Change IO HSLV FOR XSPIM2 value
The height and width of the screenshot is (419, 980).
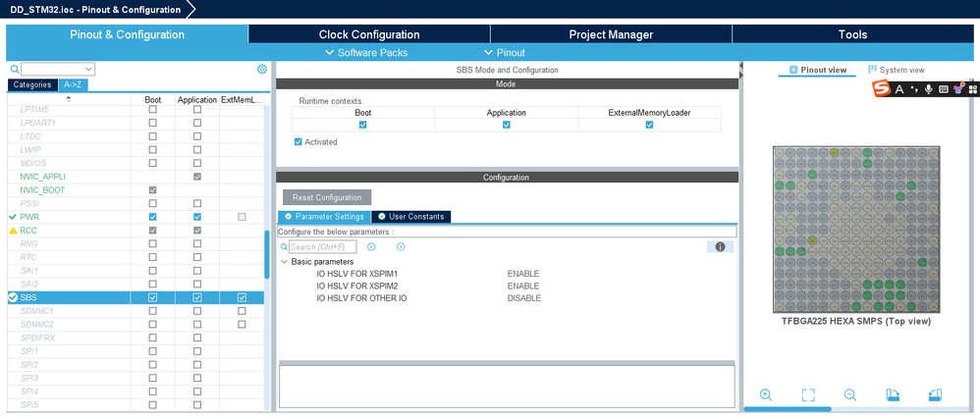(x=523, y=286)
